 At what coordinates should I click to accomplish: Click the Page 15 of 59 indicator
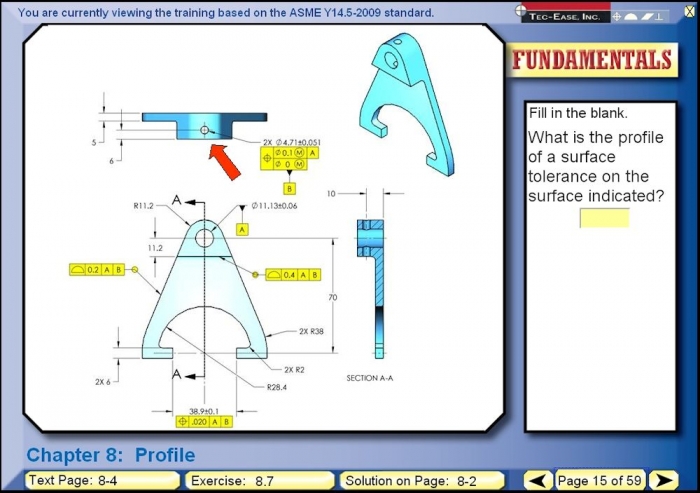click(600, 481)
